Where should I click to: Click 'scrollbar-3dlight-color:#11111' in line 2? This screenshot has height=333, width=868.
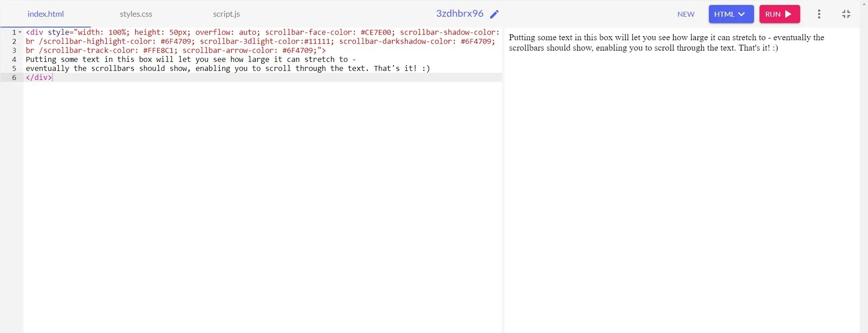point(265,41)
